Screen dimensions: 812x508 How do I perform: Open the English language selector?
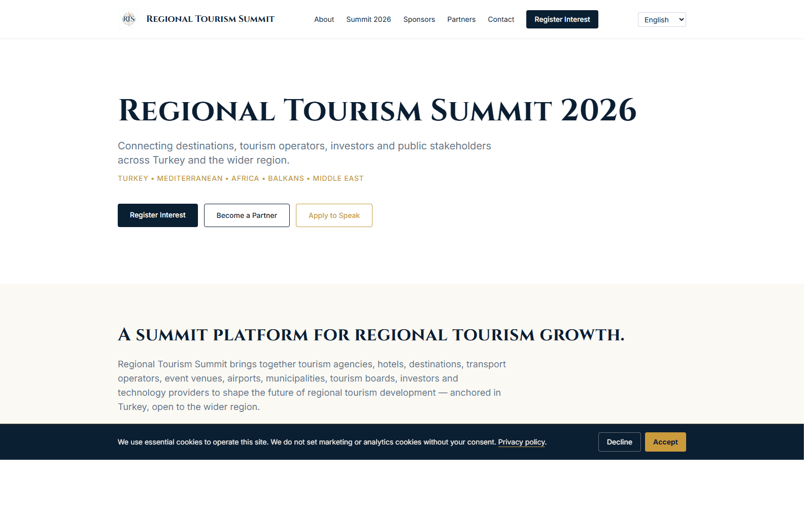661,19
